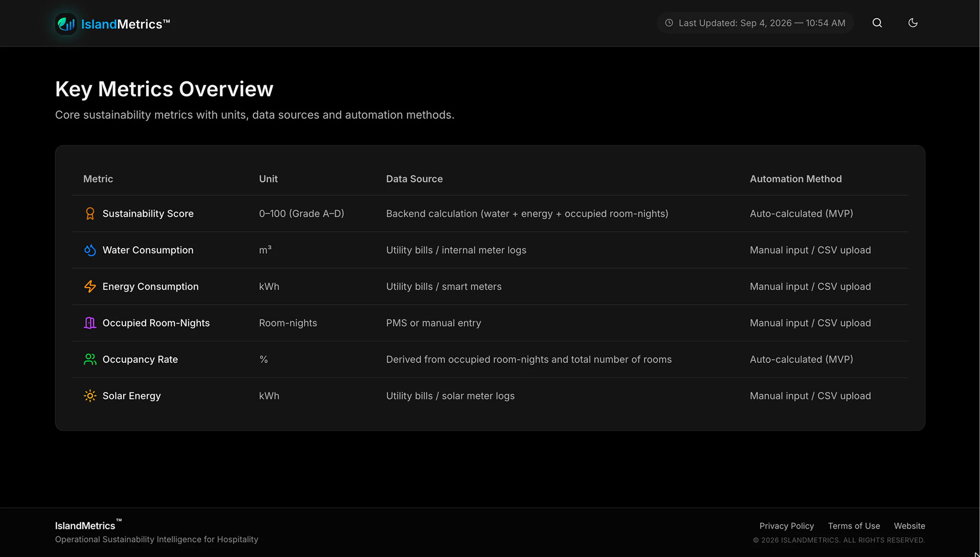Click the Occupancy Rate people icon
This screenshot has height=557, width=980.
pos(90,359)
